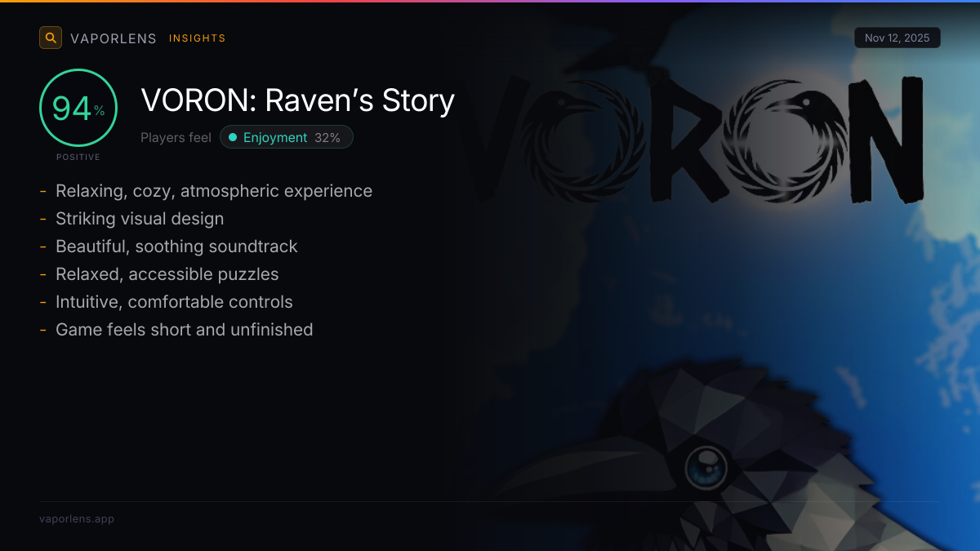
Task: Click the 94% positive score circle
Action: [78, 108]
